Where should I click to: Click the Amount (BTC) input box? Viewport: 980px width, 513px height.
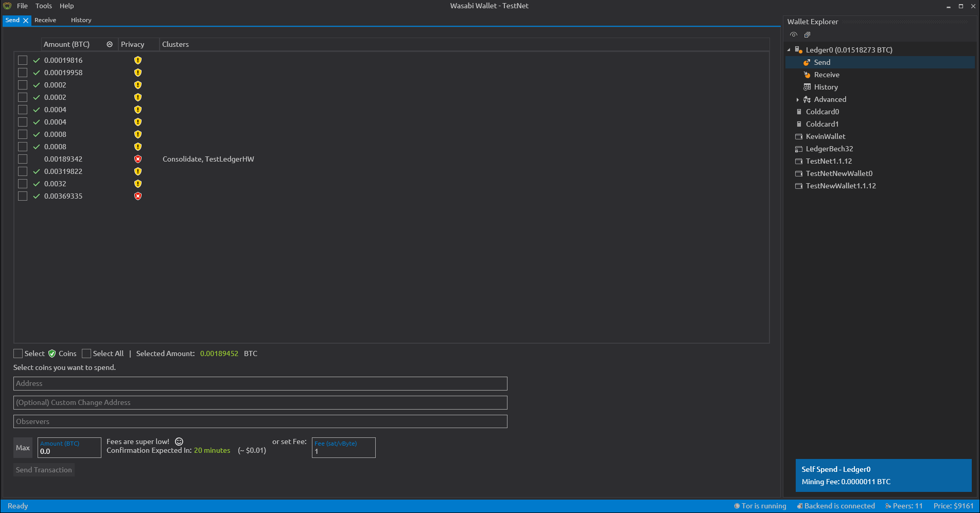(69, 448)
